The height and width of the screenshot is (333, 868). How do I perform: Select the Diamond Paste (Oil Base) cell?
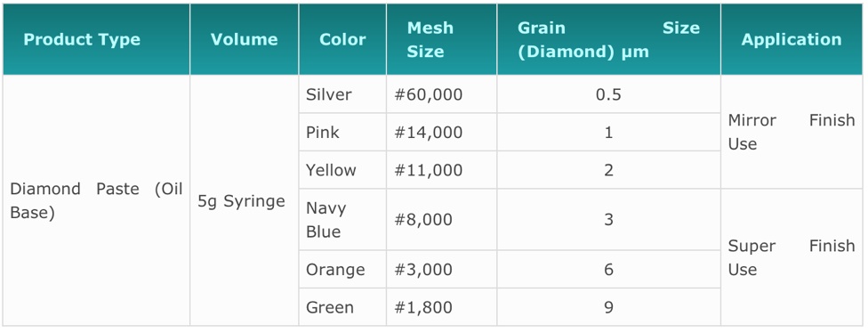[96, 200]
